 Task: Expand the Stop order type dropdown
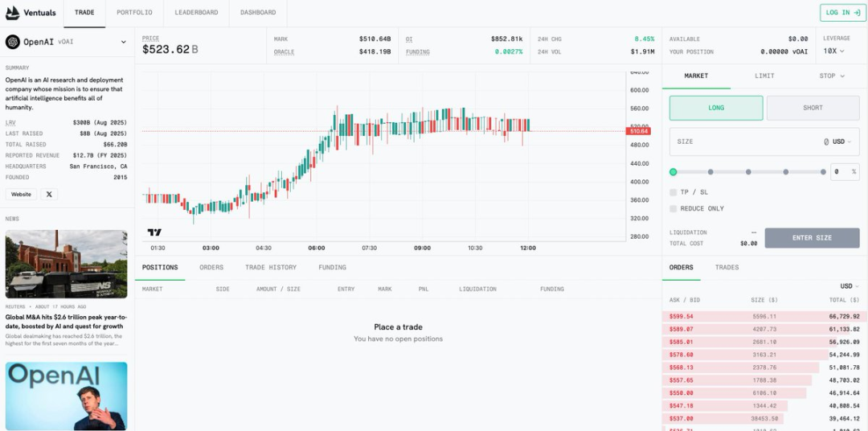click(832, 76)
